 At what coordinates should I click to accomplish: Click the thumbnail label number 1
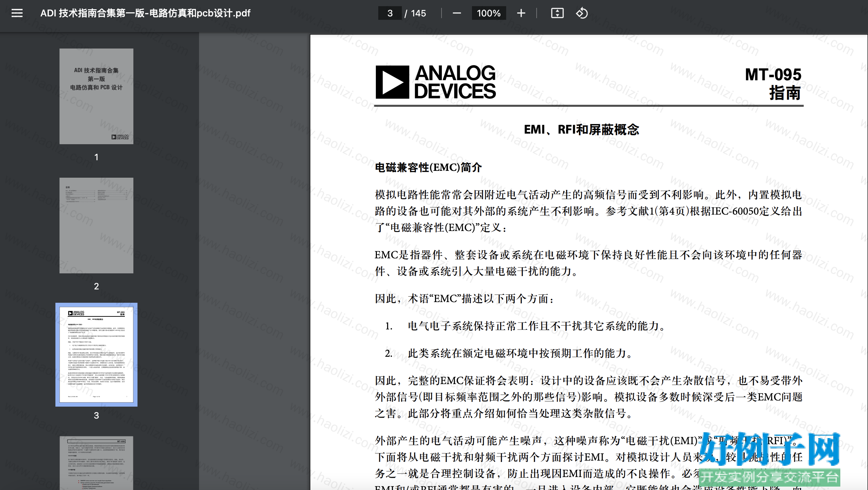point(96,157)
